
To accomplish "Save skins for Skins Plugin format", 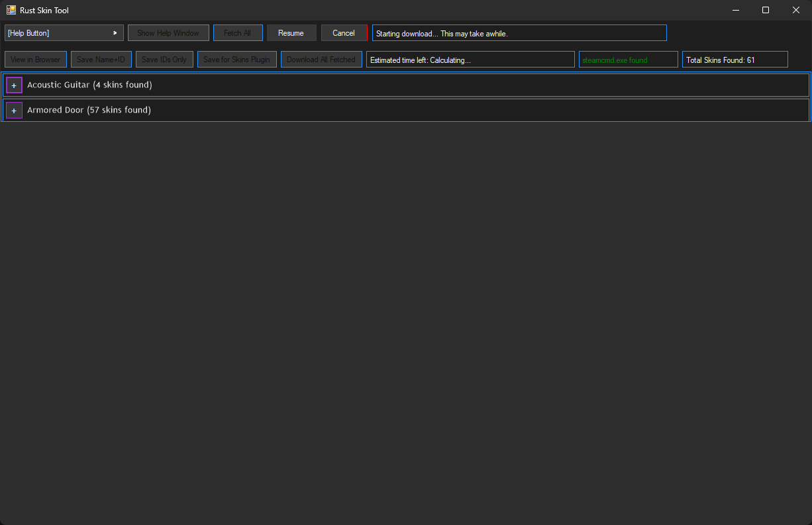I will [x=237, y=59].
